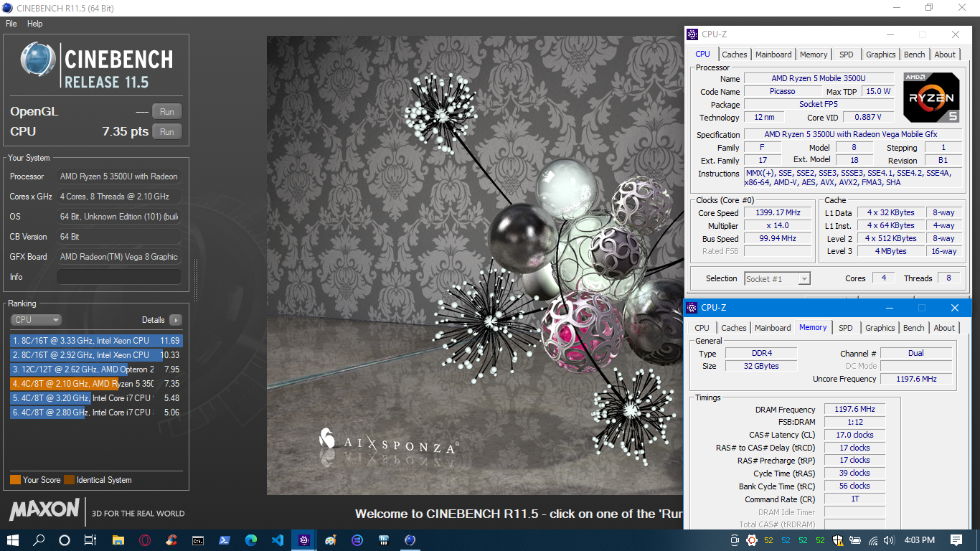
Task: Click the GFX Board field value
Action: coord(119,257)
